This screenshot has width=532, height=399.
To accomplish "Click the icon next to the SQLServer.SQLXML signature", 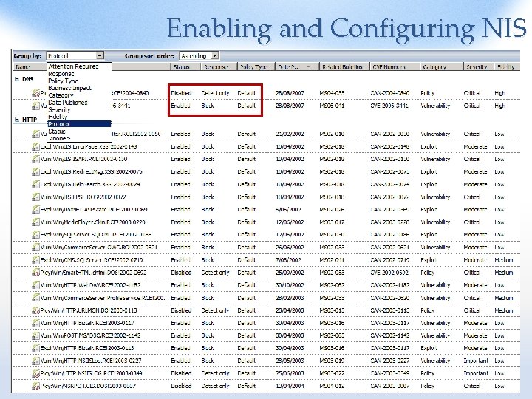I will click(x=35, y=235).
